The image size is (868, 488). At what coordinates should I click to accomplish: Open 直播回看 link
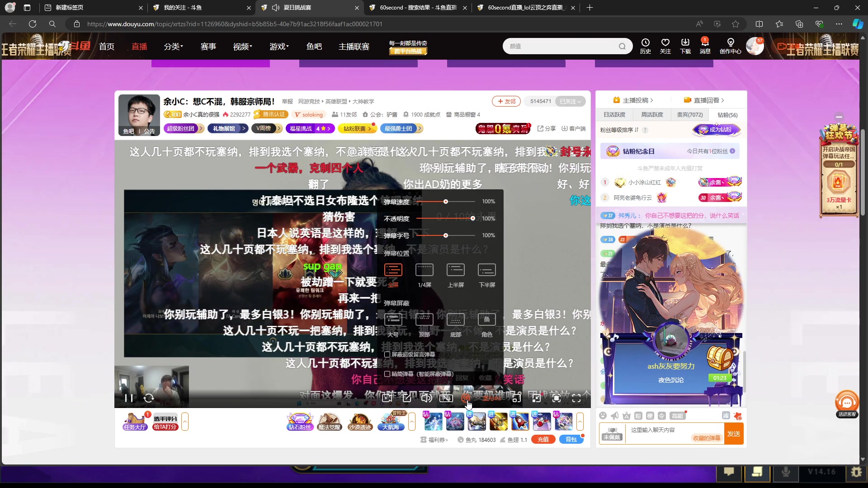(x=704, y=100)
